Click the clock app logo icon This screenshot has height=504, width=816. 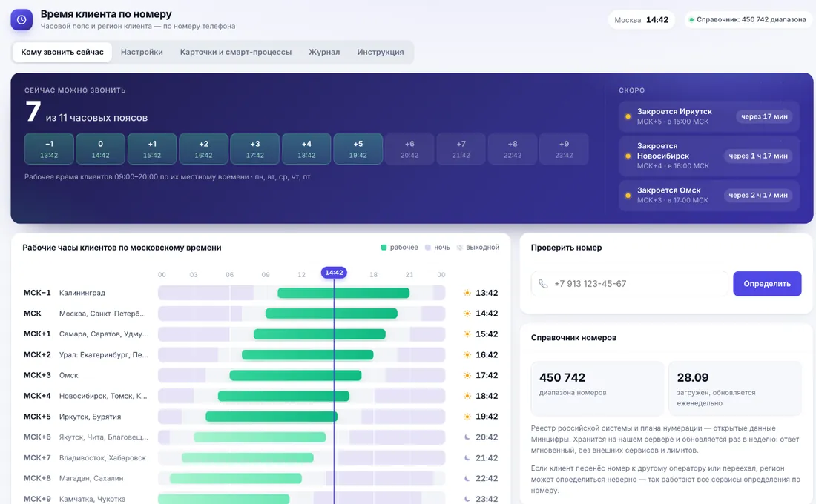(x=22, y=20)
